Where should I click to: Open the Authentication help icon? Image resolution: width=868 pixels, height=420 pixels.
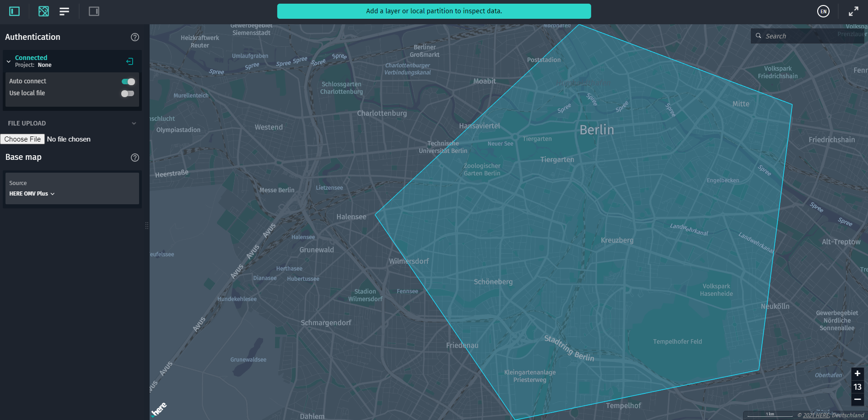coord(135,37)
